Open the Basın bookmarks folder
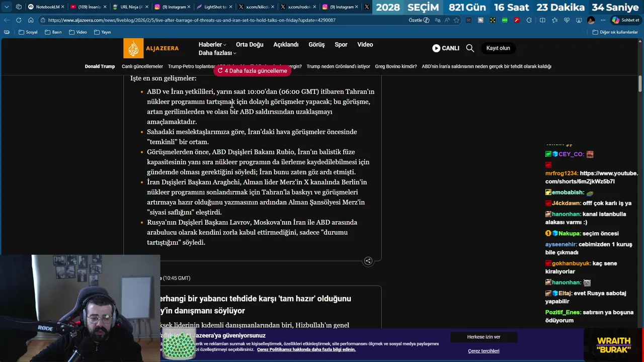The image size is (644, 362). point(53,32)
